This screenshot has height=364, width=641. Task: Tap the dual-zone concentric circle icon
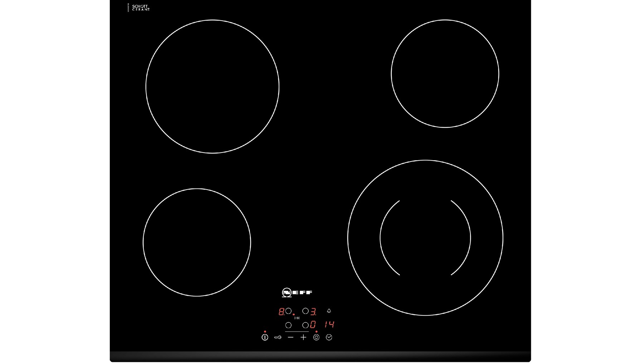316,337
